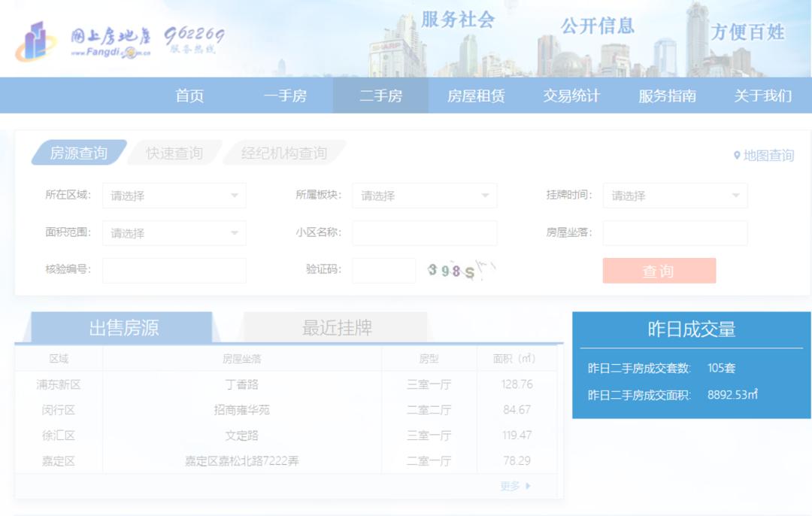Focus the 小区名称 input field
812x516 pixels.
[425, 233]
